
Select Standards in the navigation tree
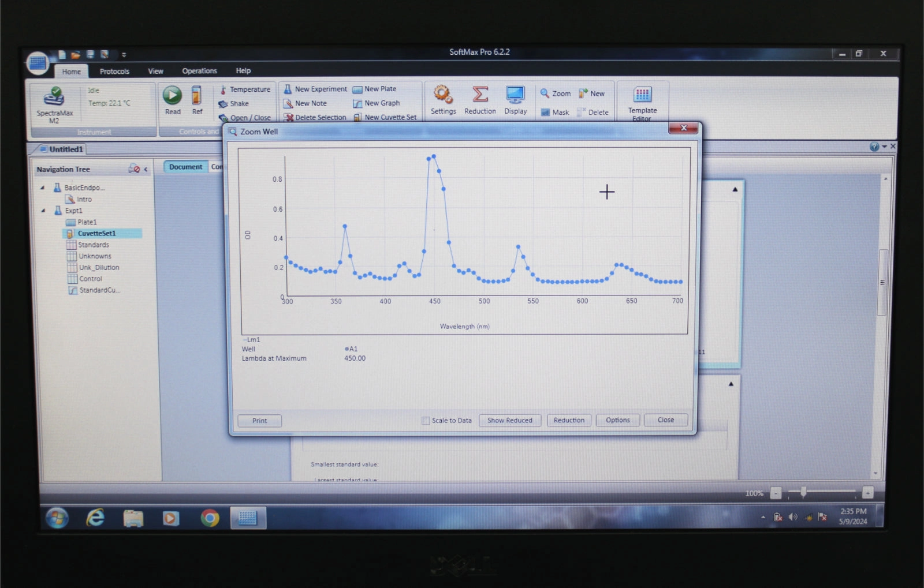(93, 245)
